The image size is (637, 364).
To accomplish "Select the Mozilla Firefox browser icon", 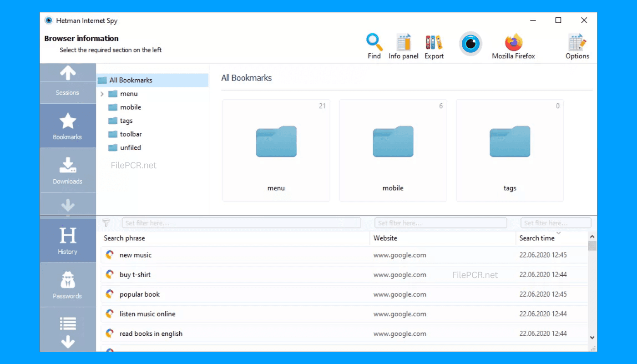I will click(513, 46).
